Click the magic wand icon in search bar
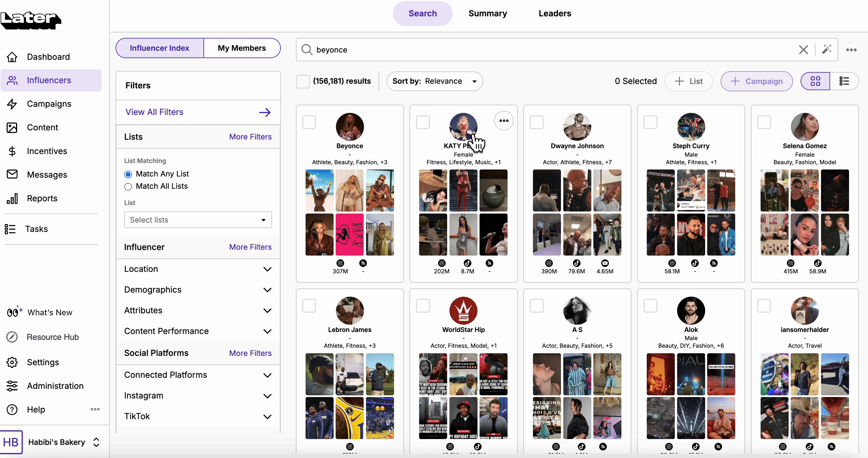The image size is (868, 458). click(x=827, y=50)
